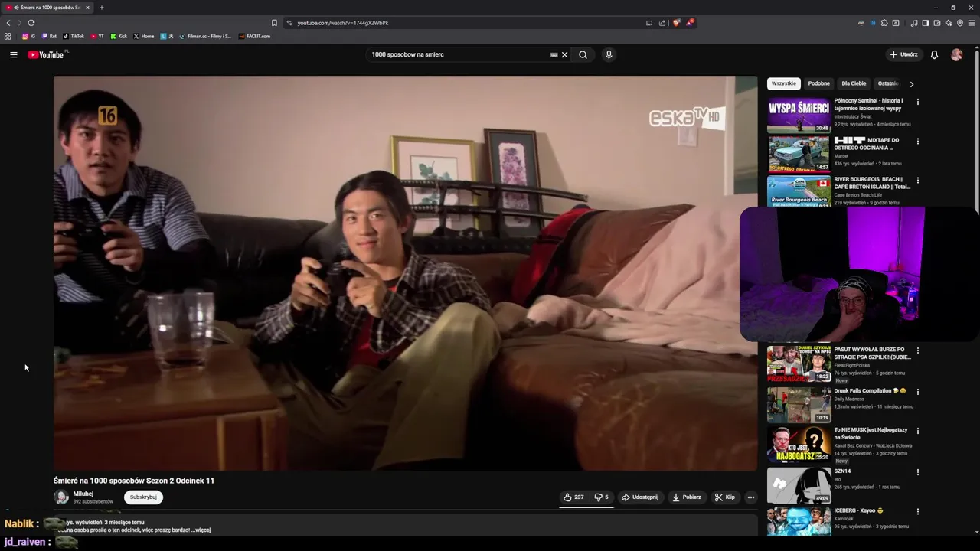
Task: Clear the search box with the X icon
Action: (564, 54)
